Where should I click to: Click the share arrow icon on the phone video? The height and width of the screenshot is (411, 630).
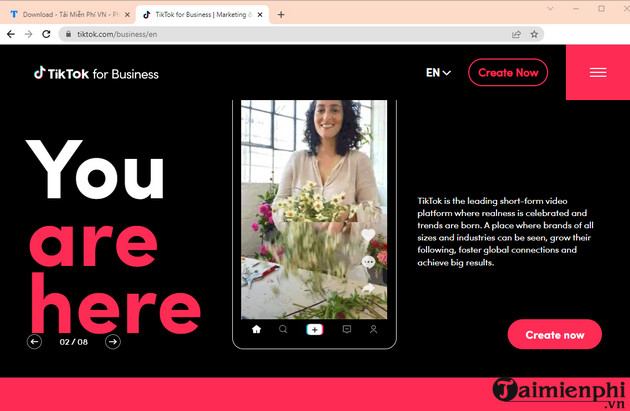point(368,288)
